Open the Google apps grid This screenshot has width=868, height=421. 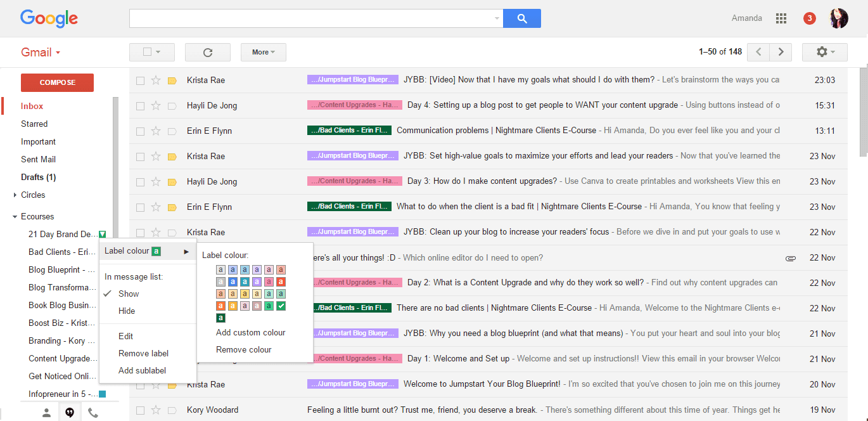point(781,18)
